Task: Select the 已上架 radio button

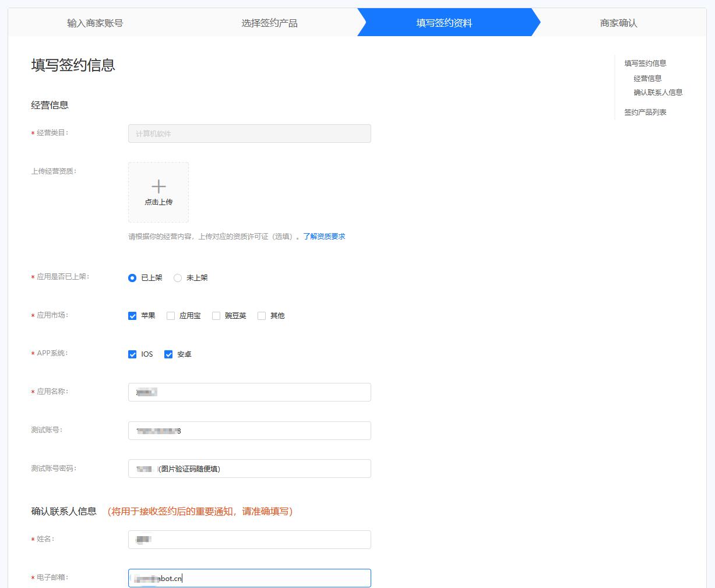Action: pos(132,278)
